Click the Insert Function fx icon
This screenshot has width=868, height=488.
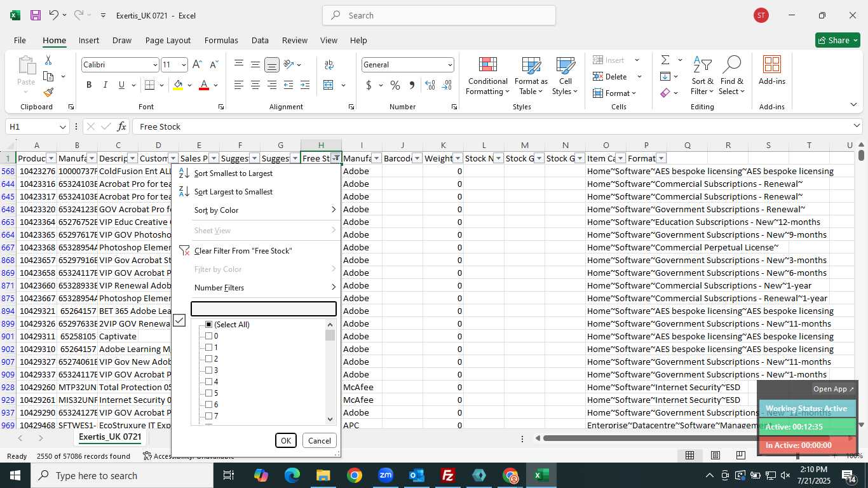[122, 126]
